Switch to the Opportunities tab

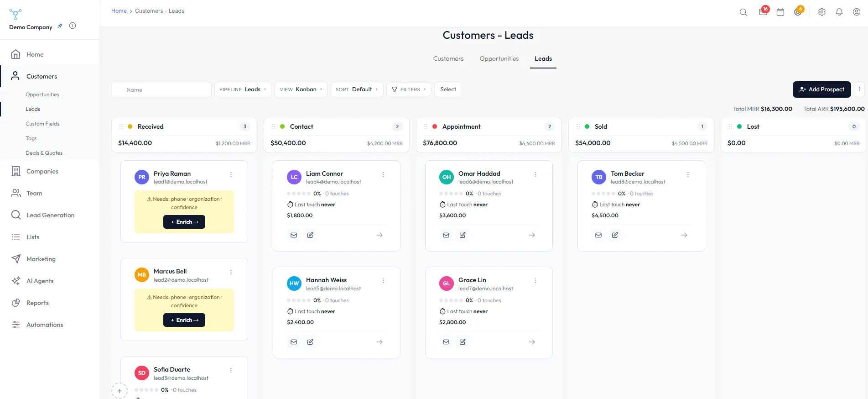pyautogui.click(x=499, y=59)
